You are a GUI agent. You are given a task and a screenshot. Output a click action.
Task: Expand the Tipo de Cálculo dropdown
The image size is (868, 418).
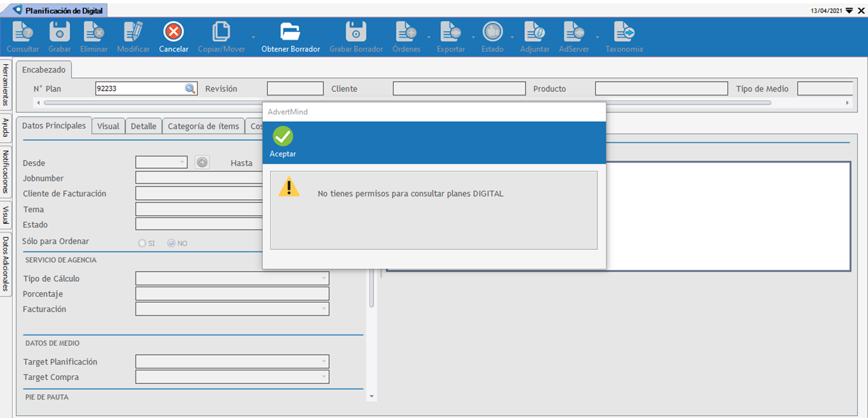point(323,278)
